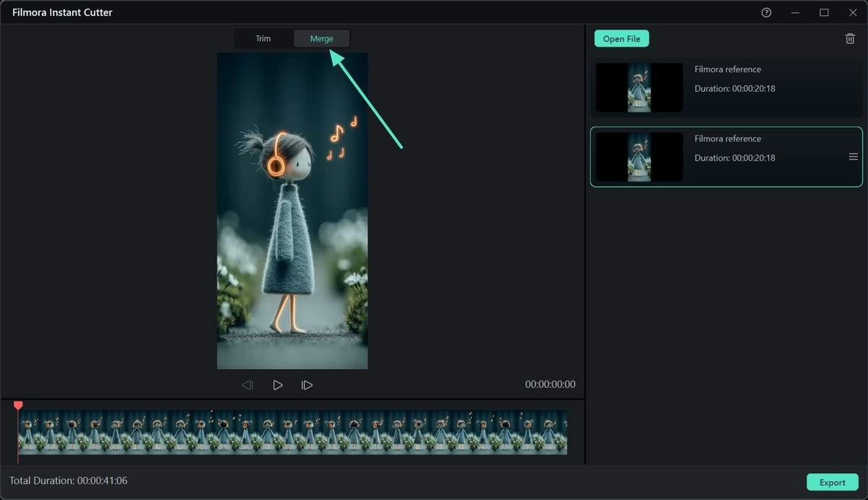Click the filmstrip timeline of frames
The width and height of the screenshot is (868, 500).
coord(292,432)
